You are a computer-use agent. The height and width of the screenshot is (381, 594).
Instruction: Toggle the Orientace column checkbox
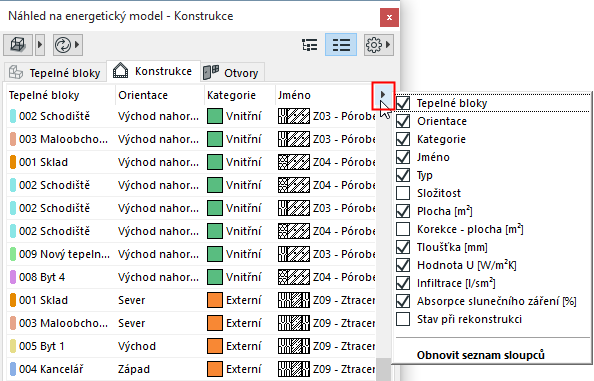403,121
